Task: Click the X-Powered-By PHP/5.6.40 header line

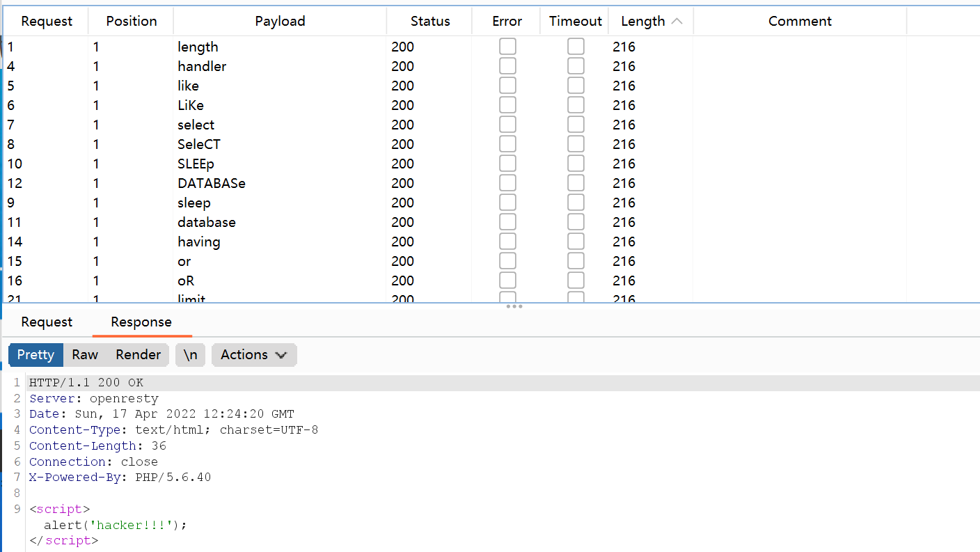Action: 120,478
